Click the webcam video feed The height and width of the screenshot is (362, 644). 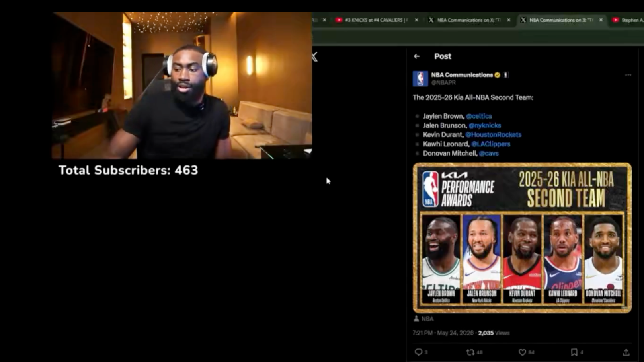coord(182,86)
